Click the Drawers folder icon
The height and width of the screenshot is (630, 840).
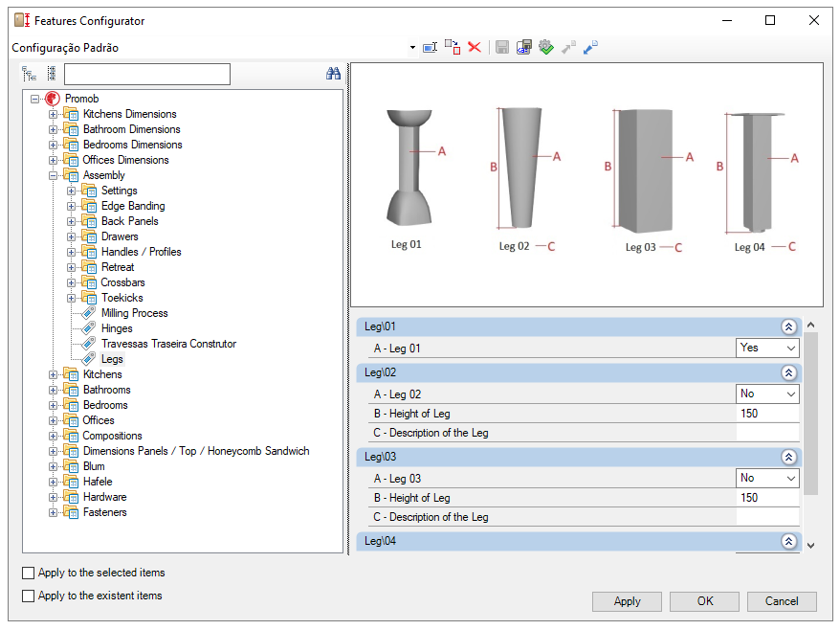pyautogui.click(x=89, y=236)
